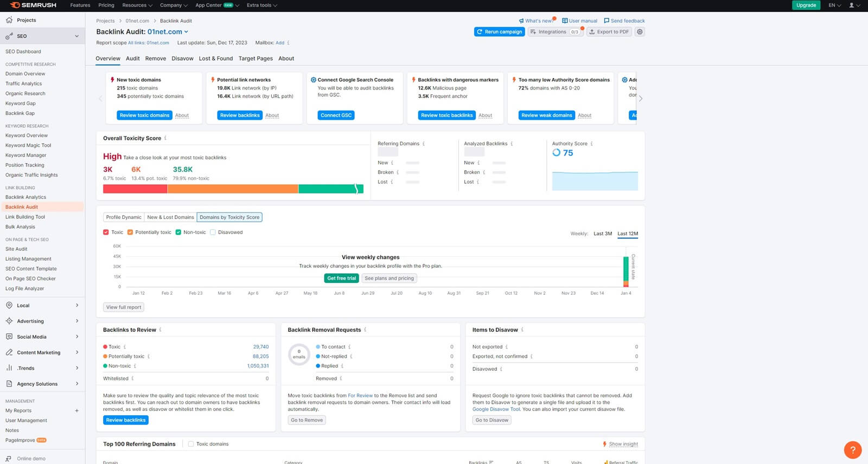The image size is (868, 464).
Task: Expand the Advertising sidebar section chevron
Action: click(x=76, y=321)
